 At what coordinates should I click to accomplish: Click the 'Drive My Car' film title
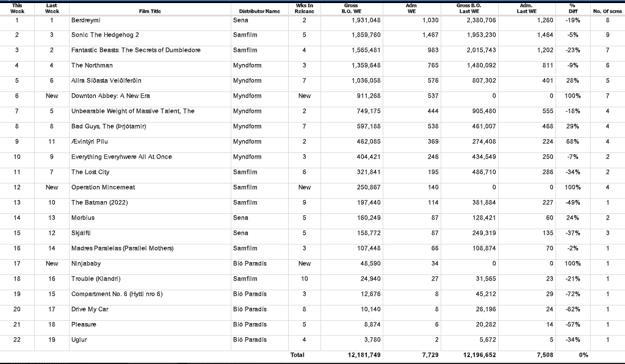pyautogui.click(x=90, y=309)
